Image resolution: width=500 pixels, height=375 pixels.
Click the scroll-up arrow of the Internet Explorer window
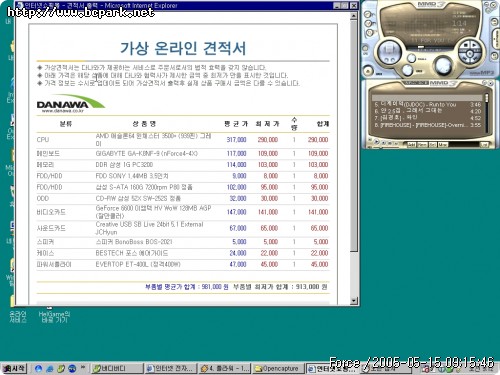pyautogui.click(x=354, y=16)
